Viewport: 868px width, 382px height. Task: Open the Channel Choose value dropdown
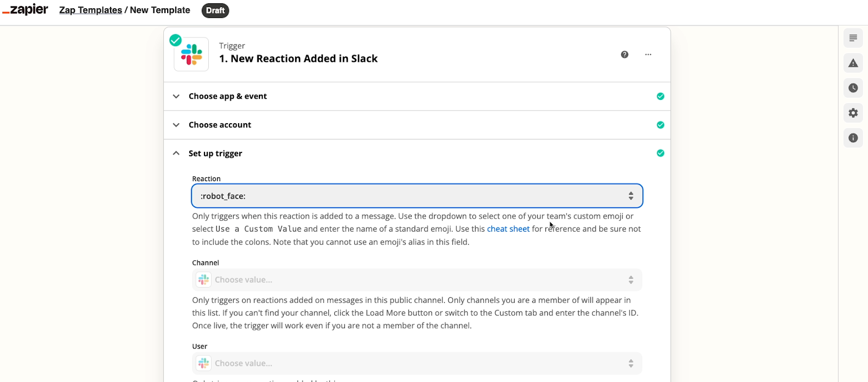click(x=417, y=280)
